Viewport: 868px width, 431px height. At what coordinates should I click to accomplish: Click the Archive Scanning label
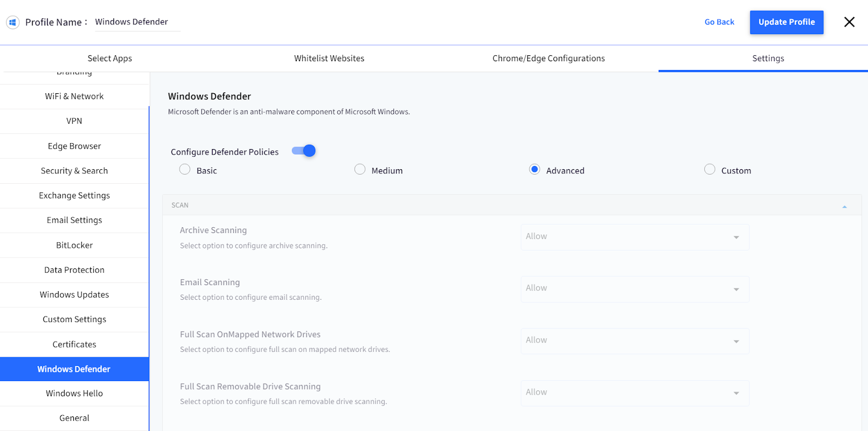(x=213, y=230)
